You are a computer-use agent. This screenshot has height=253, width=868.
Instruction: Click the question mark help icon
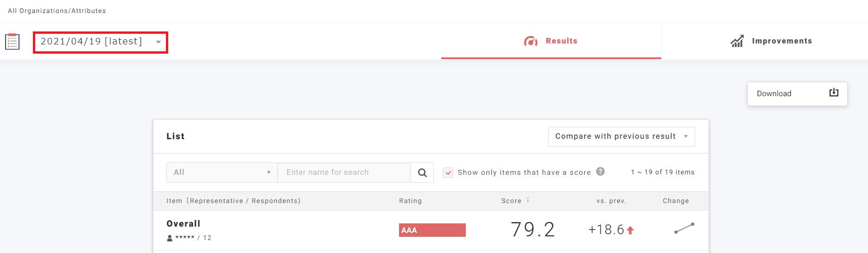tap(600, 172)
